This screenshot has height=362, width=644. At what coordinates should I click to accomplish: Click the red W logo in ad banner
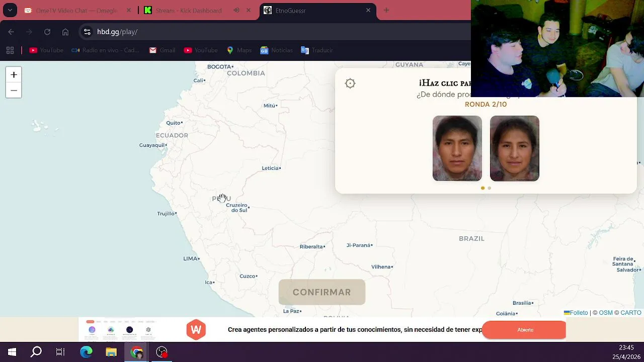click(196, 330)
